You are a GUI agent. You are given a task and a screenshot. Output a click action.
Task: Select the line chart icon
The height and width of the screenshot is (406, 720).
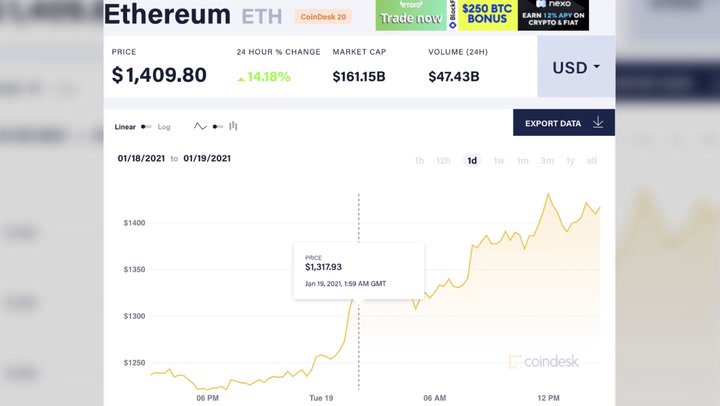coord(200,127)
